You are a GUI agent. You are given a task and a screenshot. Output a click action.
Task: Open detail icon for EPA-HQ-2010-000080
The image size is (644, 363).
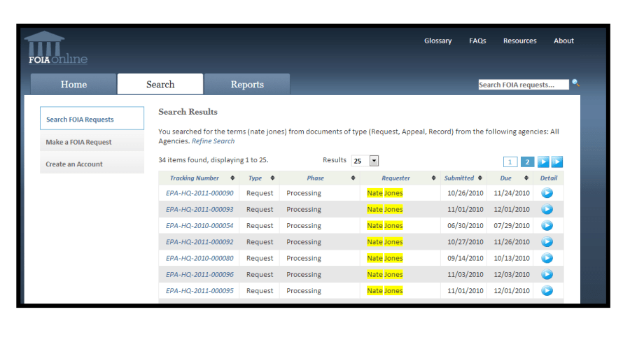[x=547, y=258]
